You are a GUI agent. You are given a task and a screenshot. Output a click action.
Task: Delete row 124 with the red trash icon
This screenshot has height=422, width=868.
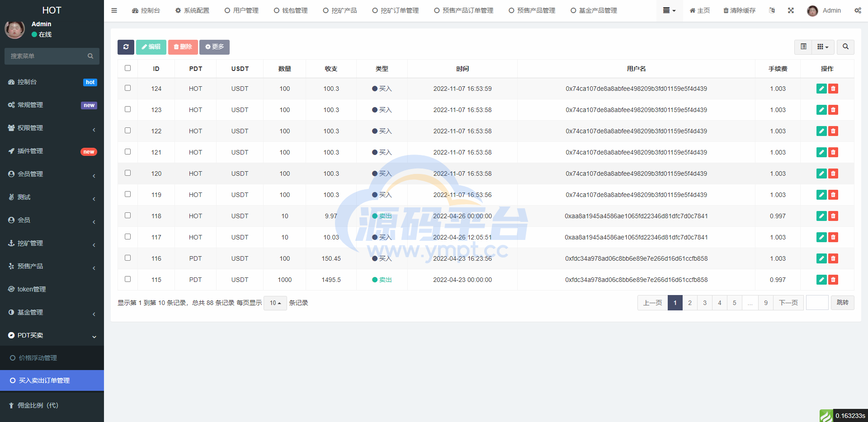[833, 89]
